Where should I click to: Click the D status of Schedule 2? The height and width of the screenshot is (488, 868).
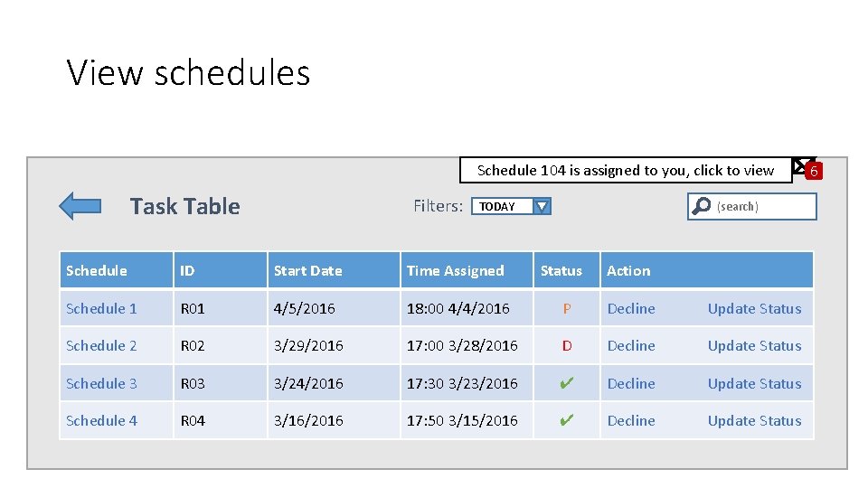[566, 345]
